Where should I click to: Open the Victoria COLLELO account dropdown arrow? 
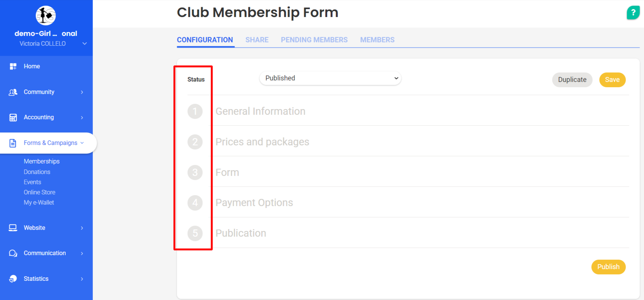pyautogui.click(x=85, y=44)
